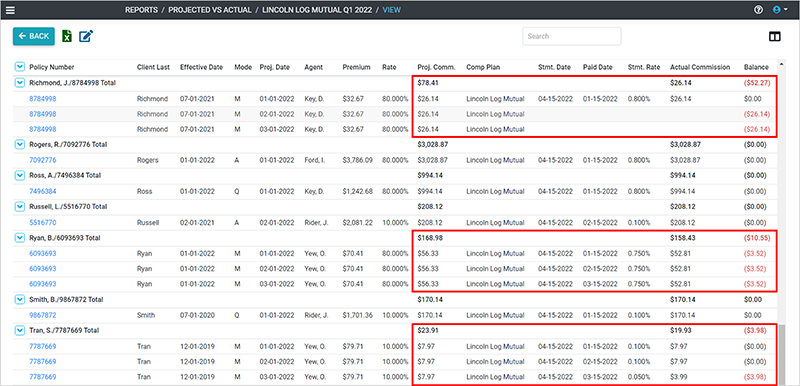Screen dimensions: 800x386
Task: Collapse the Smith, B./9867872 Total group
Action: [x=19, y=299]
